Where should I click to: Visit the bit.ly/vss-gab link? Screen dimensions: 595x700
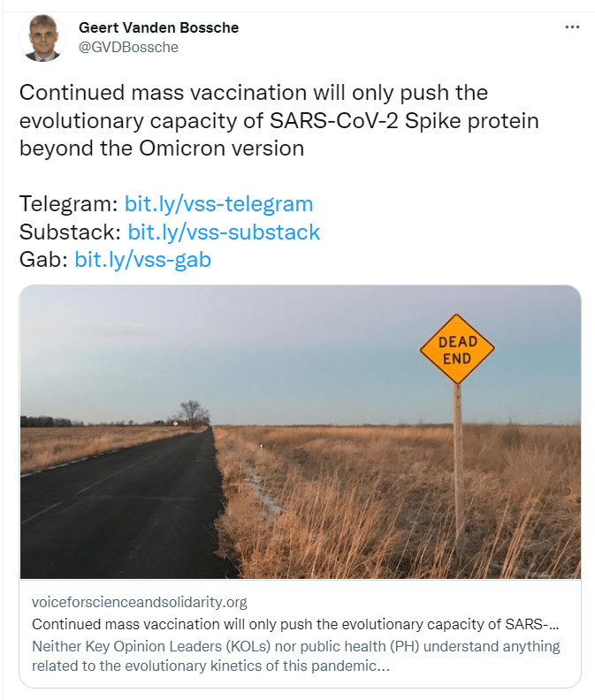[x=142, y=260]
